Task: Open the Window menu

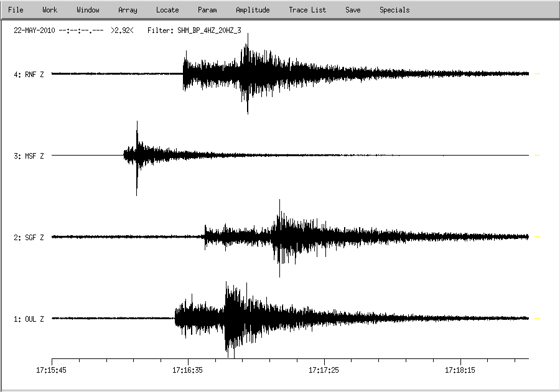Action: [88, 10]
